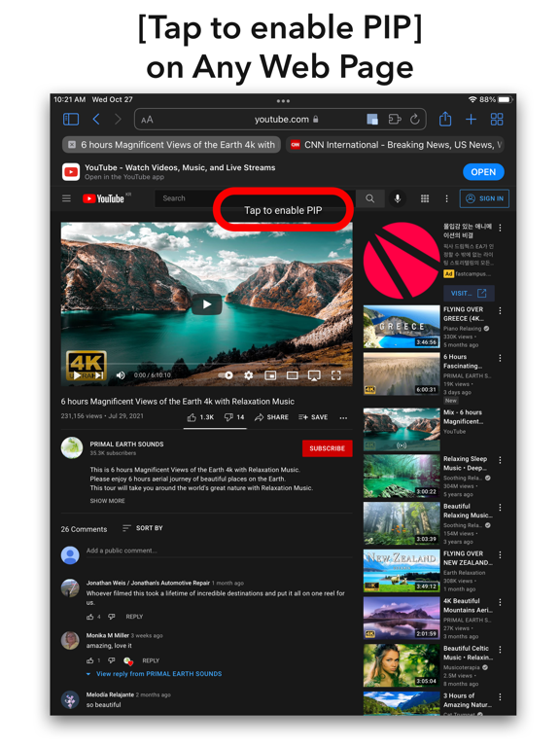Click the video progress bar
Image resolution: width=560 pixels, height=747 pixels.
[x=207, y=365]
